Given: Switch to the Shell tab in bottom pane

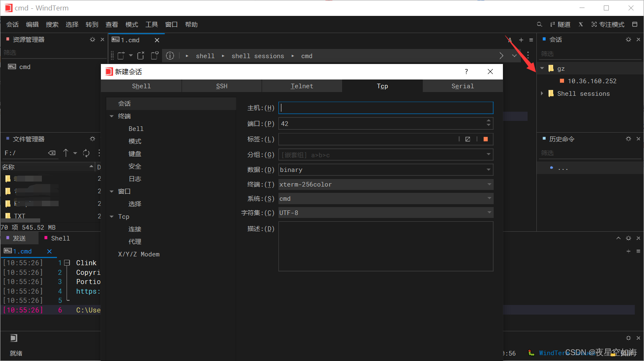Looking at the screenshot, I should [x=57, y=238].
